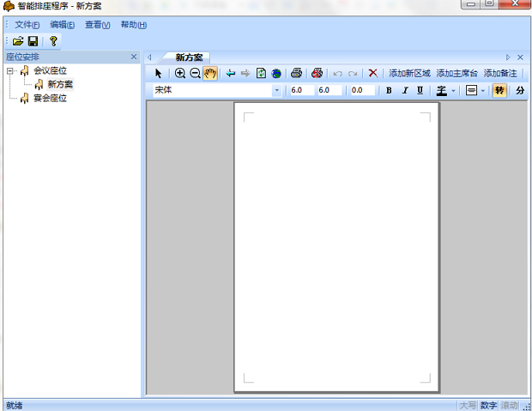Switch to the 新方案 tab

(189, 57)
